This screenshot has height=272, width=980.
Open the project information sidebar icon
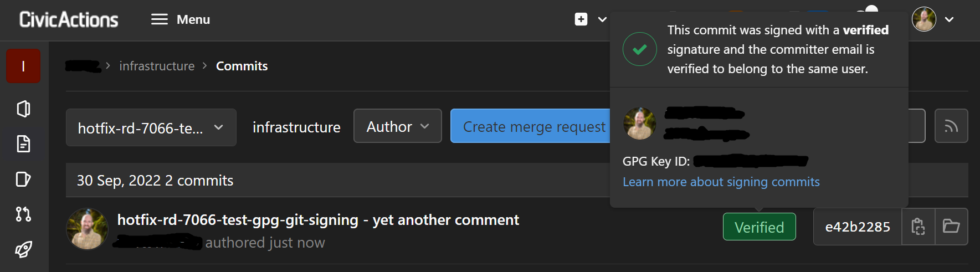point(23,109)
